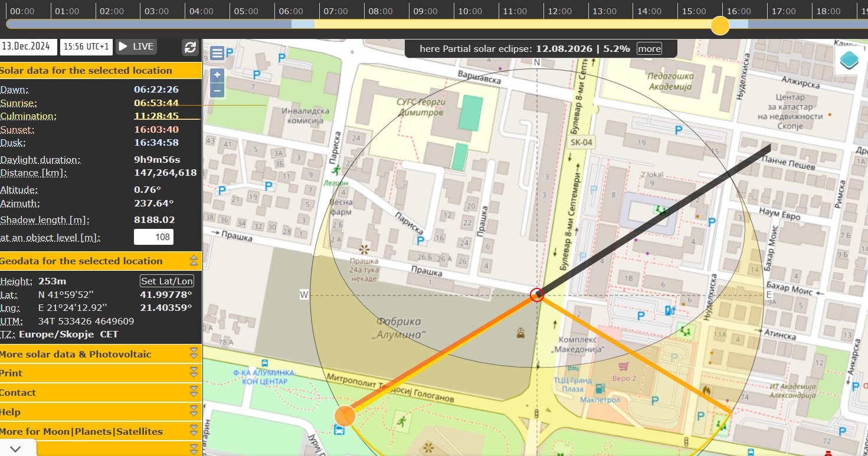Click the Solar data for the selected location header

101,71
